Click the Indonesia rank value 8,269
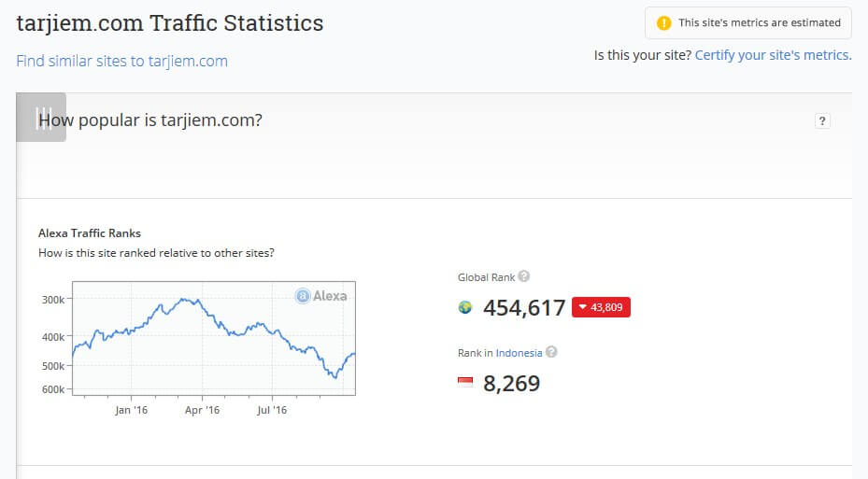Screen dimensions: 868x479 (x=511, y=383)
